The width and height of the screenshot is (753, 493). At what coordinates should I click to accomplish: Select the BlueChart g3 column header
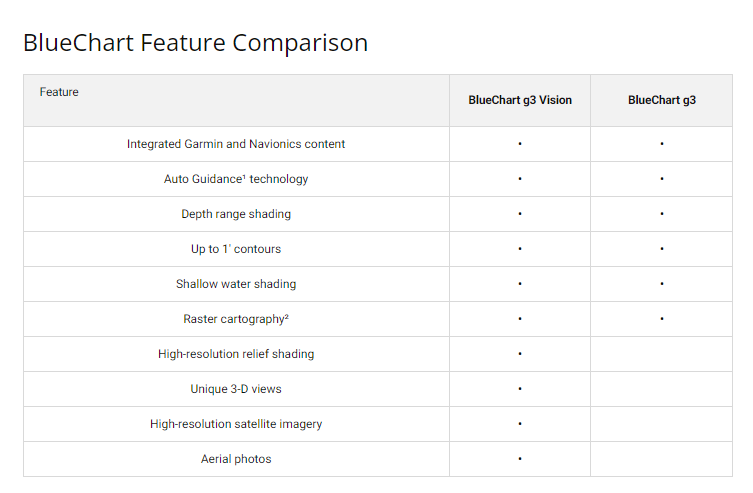[662, 100]
